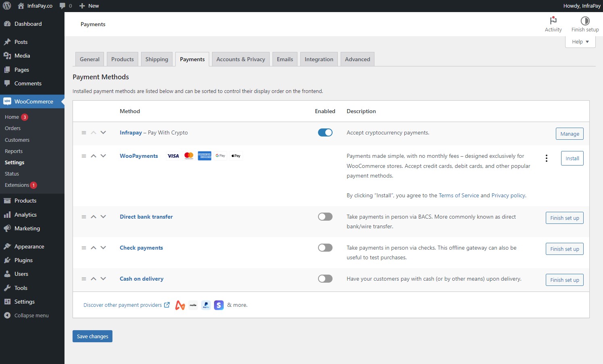Viewport: 603px width, 364px height.
Task: Click the InfraPay.co site home icon
Action: (x=21, y=6)
